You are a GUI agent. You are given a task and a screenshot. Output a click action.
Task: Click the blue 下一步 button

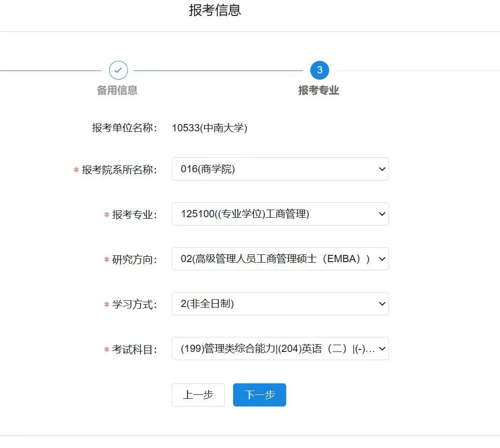(x=259, y=395)
